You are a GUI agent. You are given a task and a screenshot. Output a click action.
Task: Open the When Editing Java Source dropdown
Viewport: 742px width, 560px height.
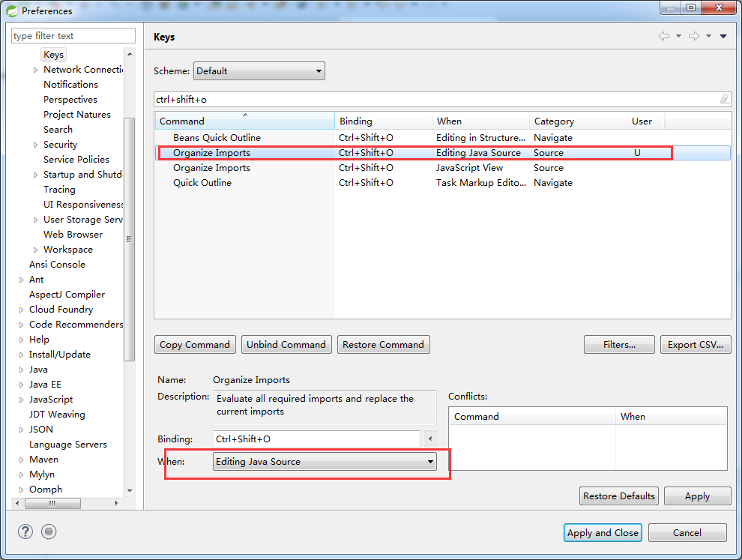(x=325, y=462)
